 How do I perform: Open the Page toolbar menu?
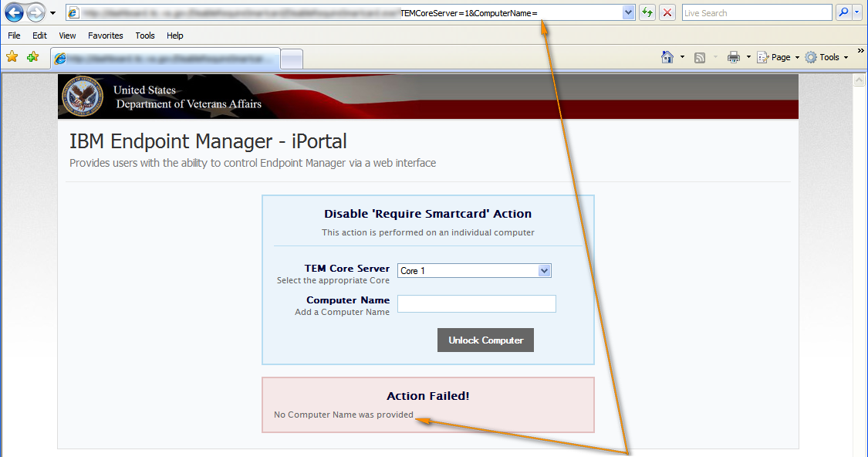[777, 57]
